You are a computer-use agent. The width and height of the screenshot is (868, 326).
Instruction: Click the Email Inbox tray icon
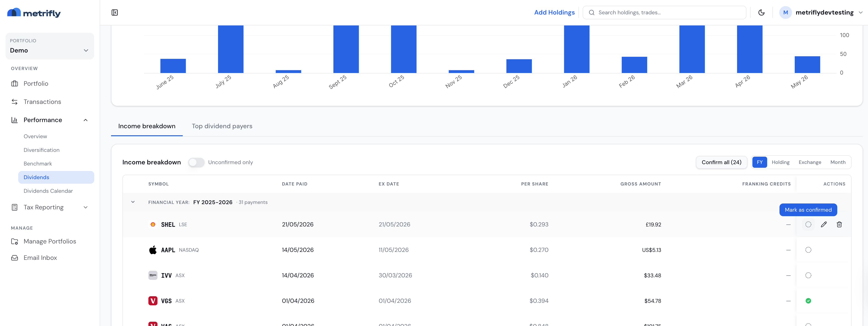click(15, 258)
